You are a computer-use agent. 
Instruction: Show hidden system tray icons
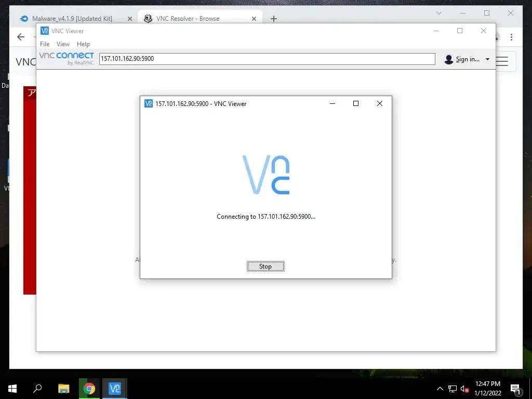(440, 389)
